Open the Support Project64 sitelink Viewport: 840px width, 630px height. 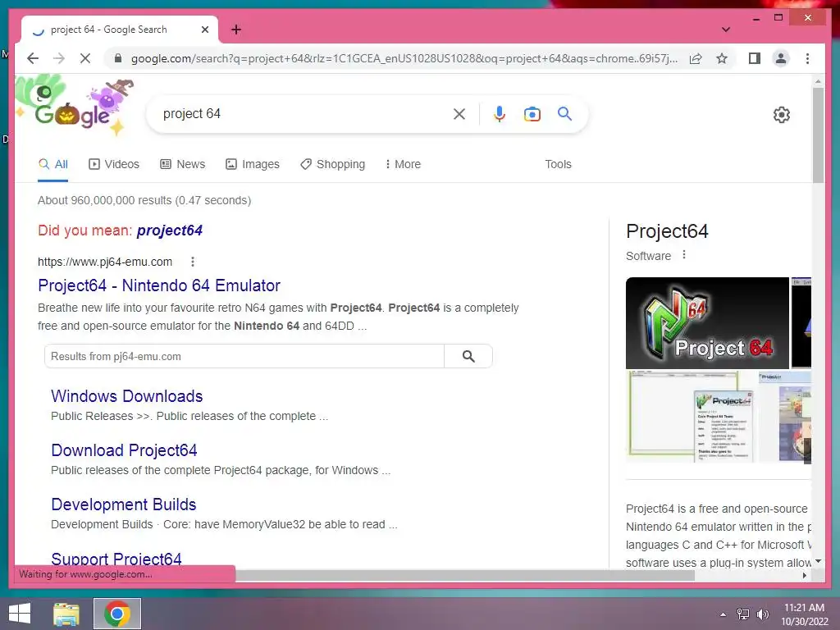(116, 559)
